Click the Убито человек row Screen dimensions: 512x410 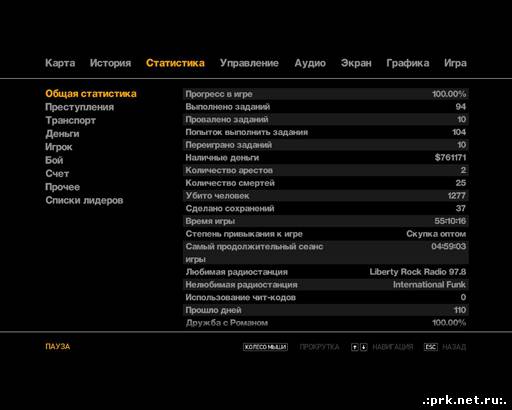tap(326, 195)
